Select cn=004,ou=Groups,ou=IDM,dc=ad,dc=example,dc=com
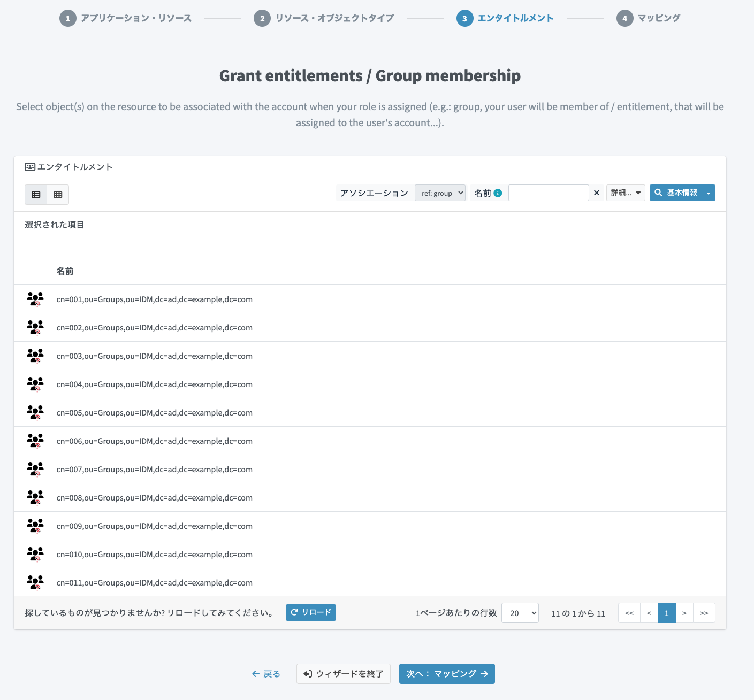 tap(155, 384)
